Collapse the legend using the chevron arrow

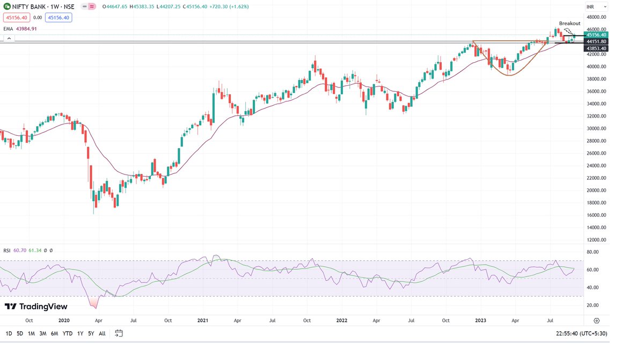9,38
